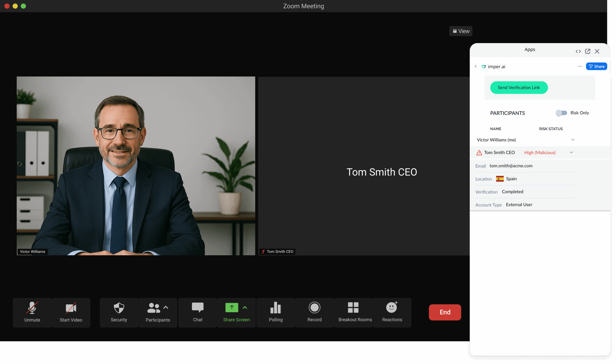The height and width of the screenshot is (364, 616).
Task: Select Victor Williams video tile
Action: pos(136,166)
